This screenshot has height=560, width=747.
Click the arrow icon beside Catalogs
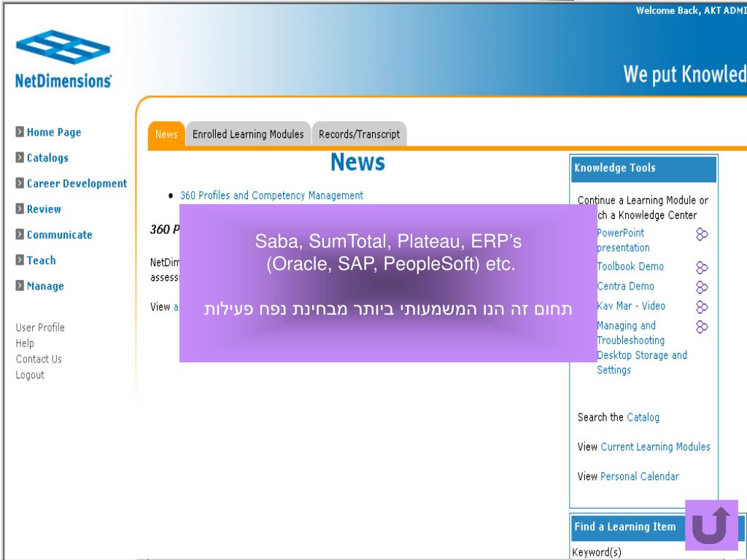(x=20, y=157)
